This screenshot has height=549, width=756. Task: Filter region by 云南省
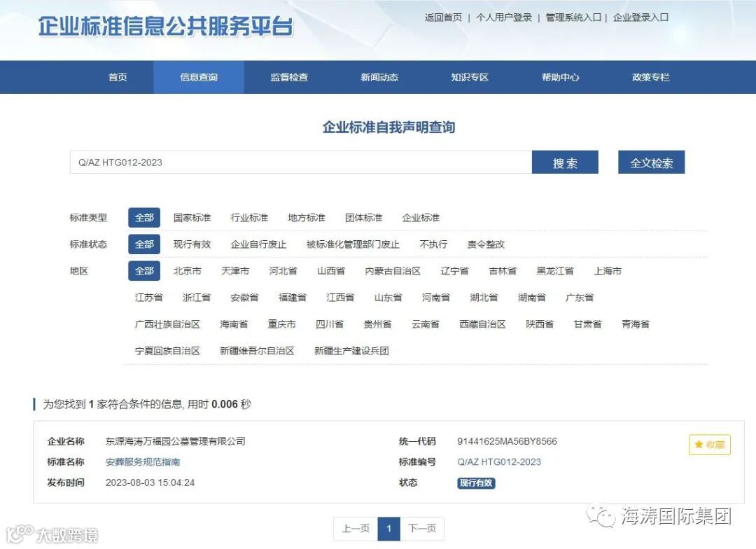(x=426, y=324)
